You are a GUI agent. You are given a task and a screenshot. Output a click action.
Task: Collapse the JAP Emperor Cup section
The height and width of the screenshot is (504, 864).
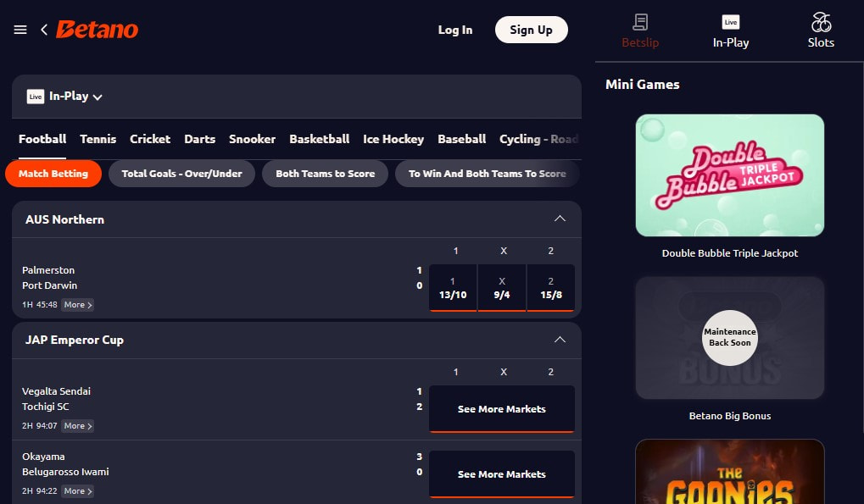(x=560, y=340)
